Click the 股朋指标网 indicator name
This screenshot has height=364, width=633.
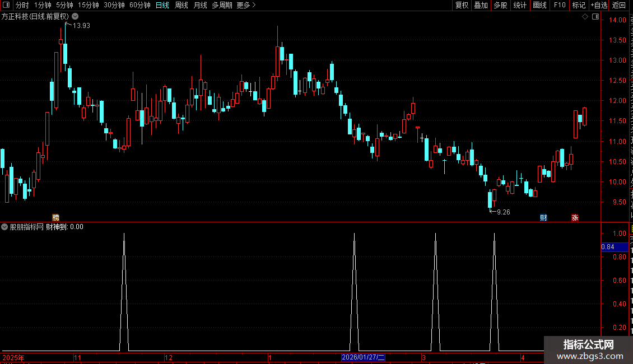pyautogui.click(x=27, y=227)
